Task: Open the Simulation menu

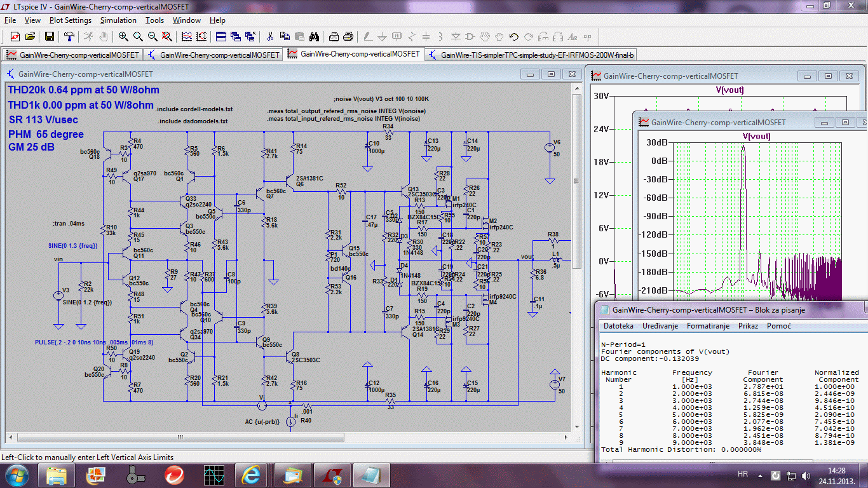Action: [x=118, y=20]
